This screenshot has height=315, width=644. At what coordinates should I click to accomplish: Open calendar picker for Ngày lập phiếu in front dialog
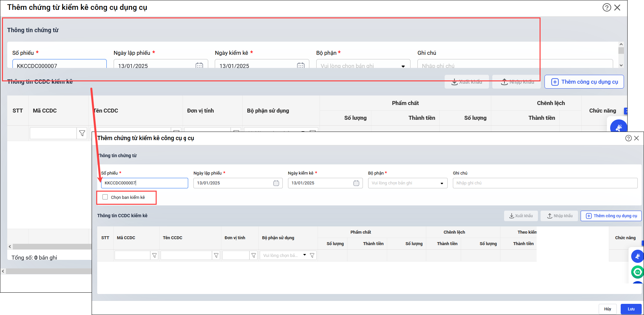tap(276, 183)
